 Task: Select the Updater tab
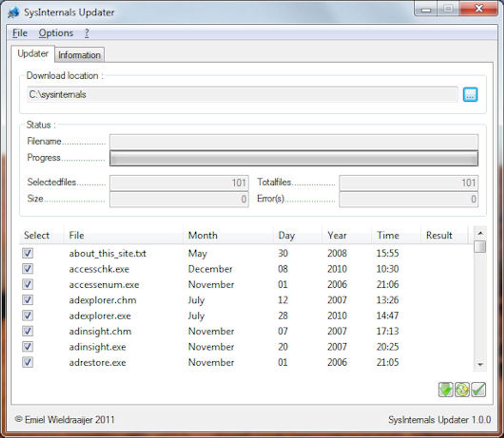tap(33, 54)
